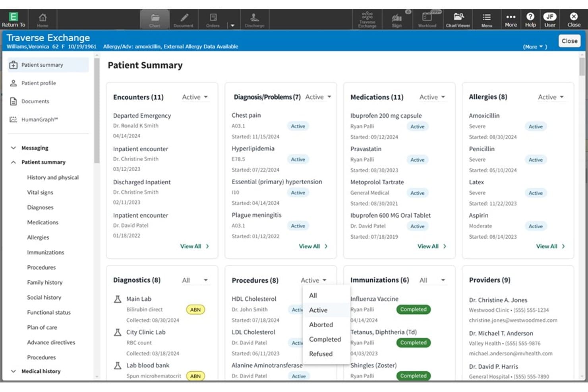Expand the Messaging sidebar section
Image resolution: width=588 pixels, height=392 pixels.
pos(13,148)
